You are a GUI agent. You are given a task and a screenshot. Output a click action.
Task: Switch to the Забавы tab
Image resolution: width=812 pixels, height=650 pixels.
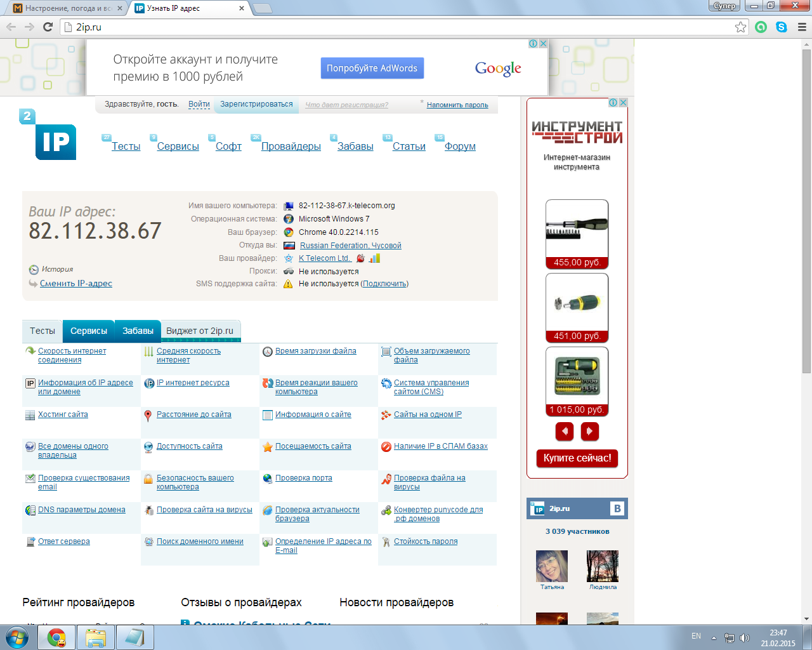[138, 331]
